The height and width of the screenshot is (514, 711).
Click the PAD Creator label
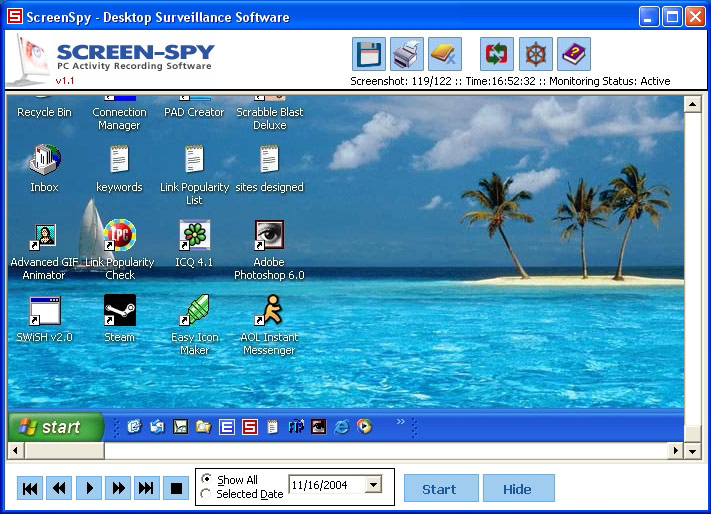tap(194, 112)
